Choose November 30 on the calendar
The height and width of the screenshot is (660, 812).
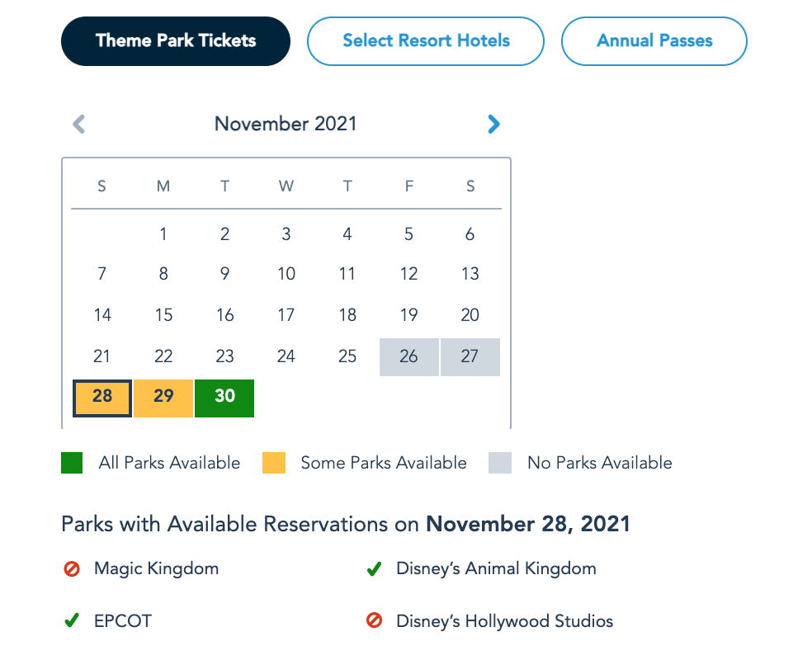click(224, 398)
